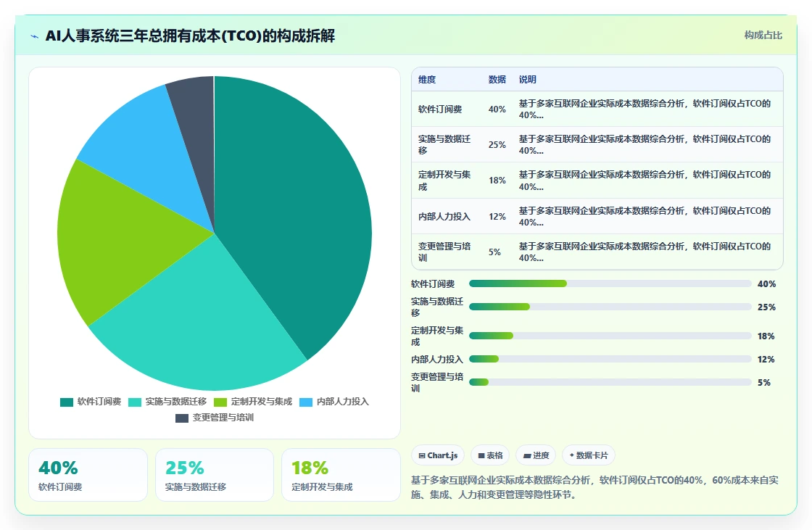Click the 12% value in table
The image size is (812, 530).
[497, 217]
